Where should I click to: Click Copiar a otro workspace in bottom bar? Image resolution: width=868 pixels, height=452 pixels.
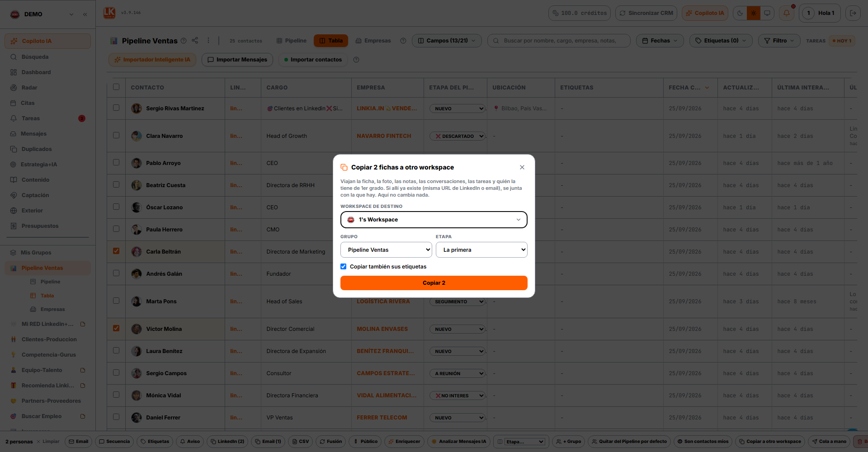(769, 442)
